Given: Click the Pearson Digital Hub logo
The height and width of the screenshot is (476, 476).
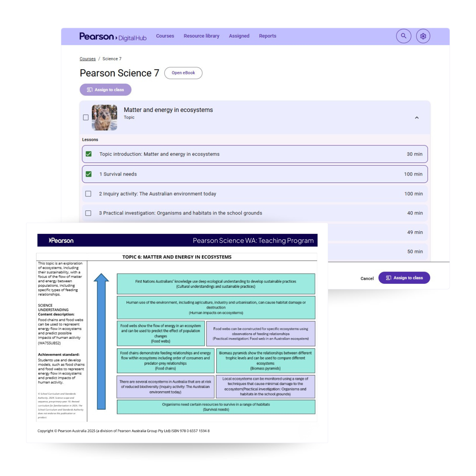Looking at the screenshot, I should coord(113,36).
